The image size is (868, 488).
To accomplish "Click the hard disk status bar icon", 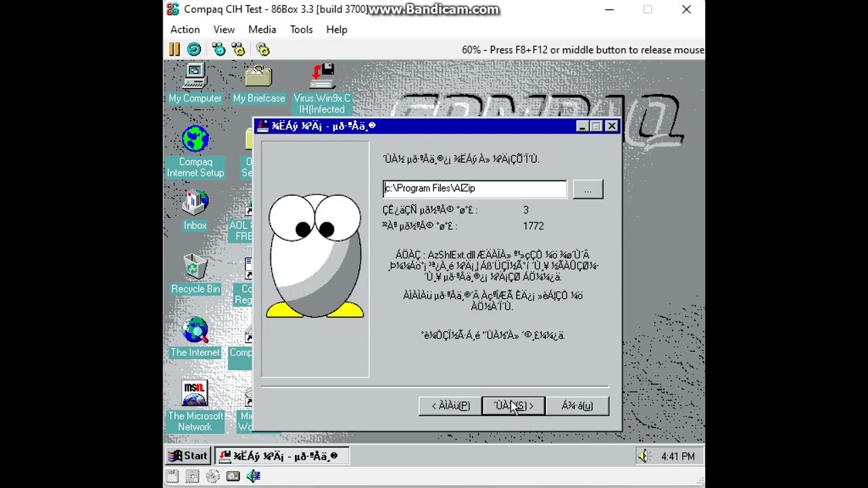I will (233, 476).
